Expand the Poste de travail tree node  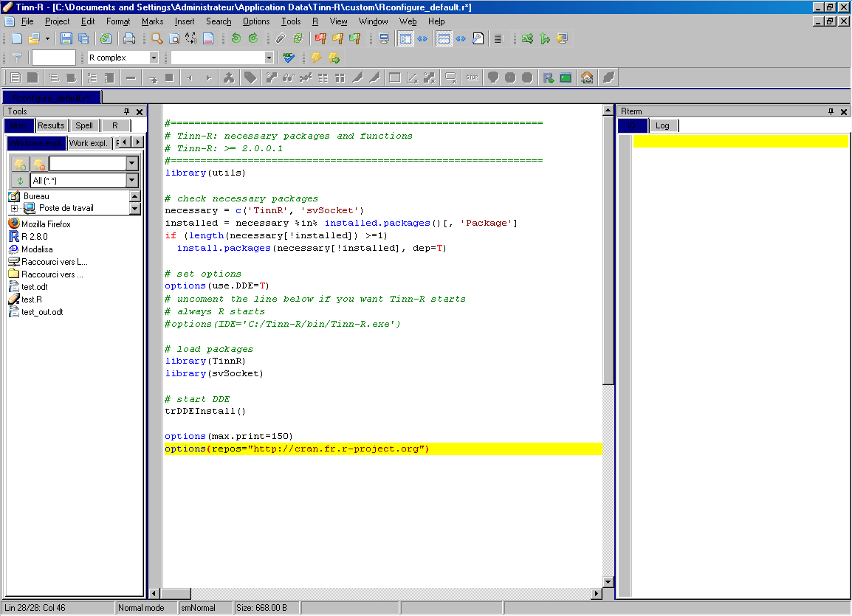point(14,209)
